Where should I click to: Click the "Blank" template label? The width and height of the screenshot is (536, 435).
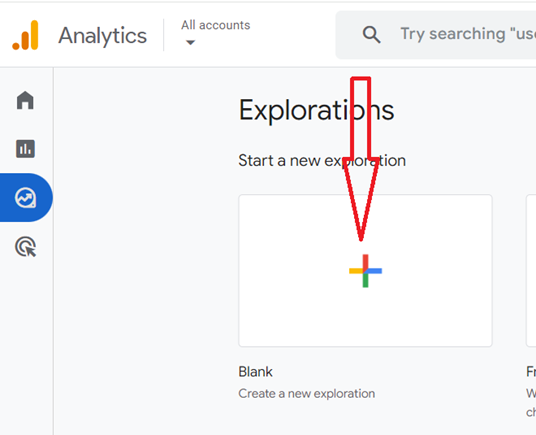point(255,372)
